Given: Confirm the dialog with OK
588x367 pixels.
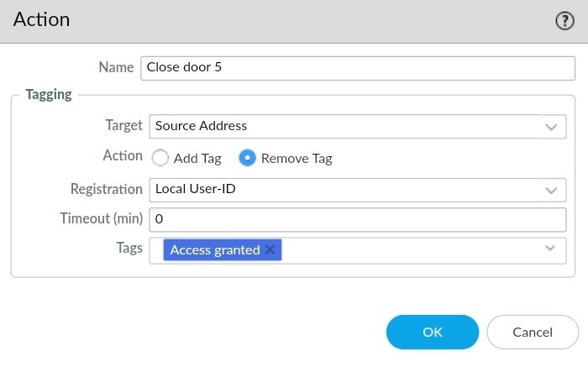Looking at the screenshot, I should (433, 332).
